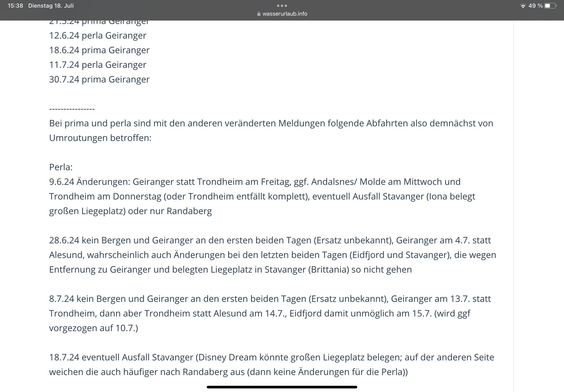Open the wasserurlaub.info address bar
This screenshot has width=564, height=392.
coord(285,14)
